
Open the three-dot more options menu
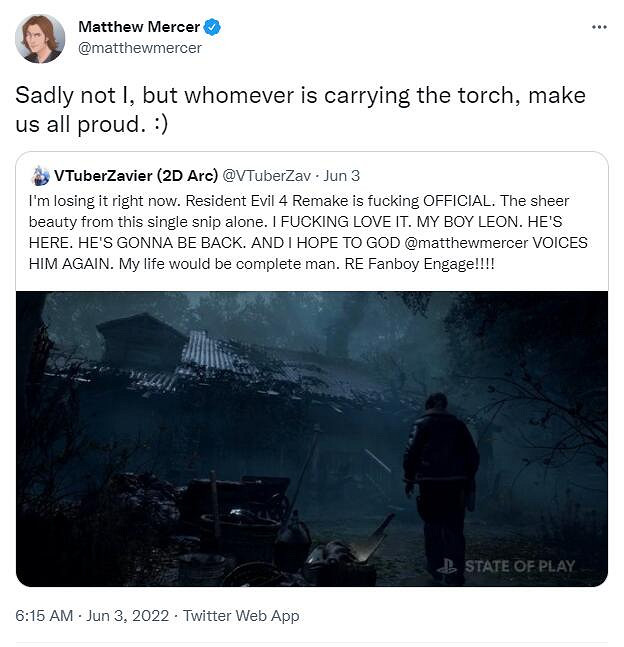(x=599, y=27)
